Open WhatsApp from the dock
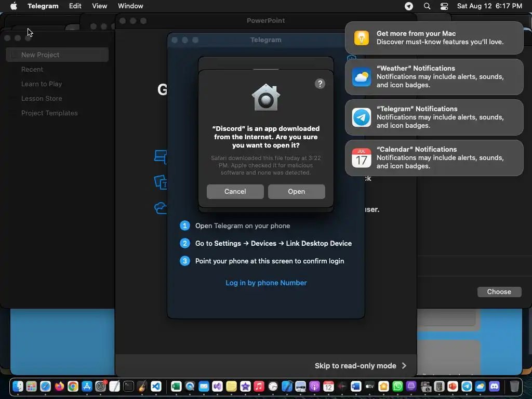The width and height of the screenshot is (532, 399). 397,386
